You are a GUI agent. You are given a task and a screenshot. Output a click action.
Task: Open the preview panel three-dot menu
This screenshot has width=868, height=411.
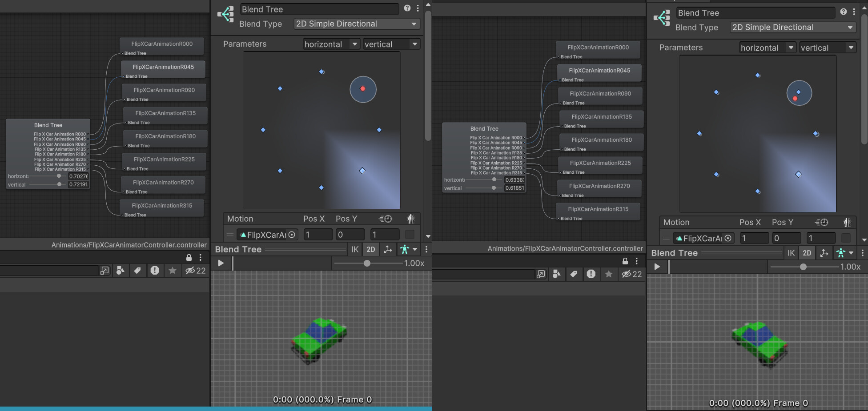tap(426, 249)
